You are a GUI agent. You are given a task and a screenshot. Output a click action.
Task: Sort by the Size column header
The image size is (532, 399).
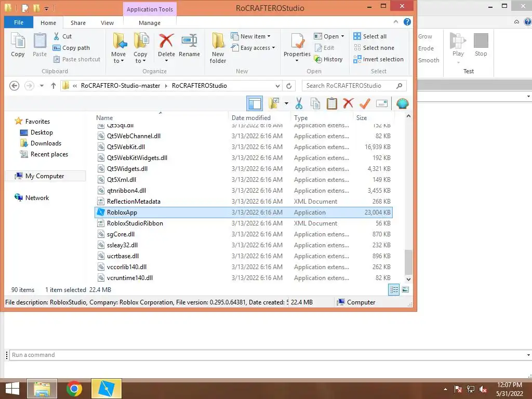[373, 118]
